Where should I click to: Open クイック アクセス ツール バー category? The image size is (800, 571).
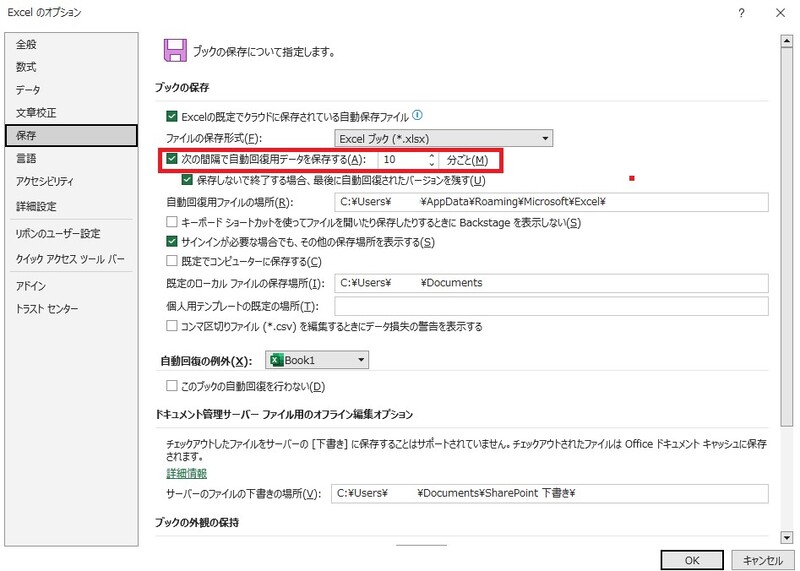click(71, 259)
